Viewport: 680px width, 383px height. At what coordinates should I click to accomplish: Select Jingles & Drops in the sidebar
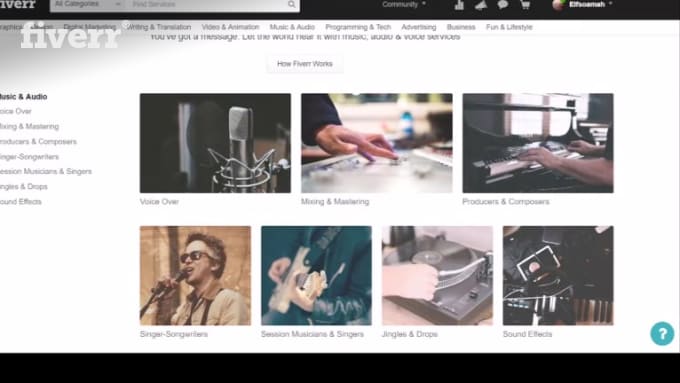click(24, 187)
